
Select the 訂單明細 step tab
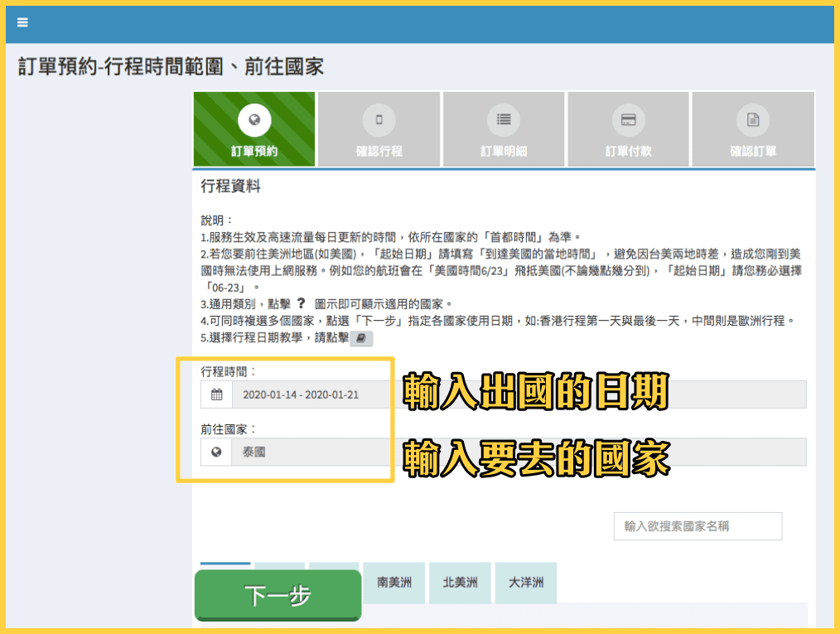click(504, 129)
